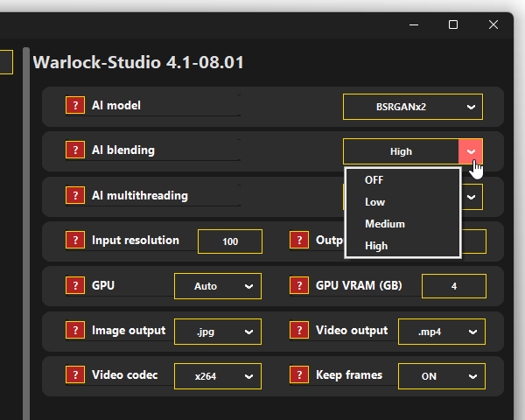Select OFF in the AI blending list

[x=374, y=180]
